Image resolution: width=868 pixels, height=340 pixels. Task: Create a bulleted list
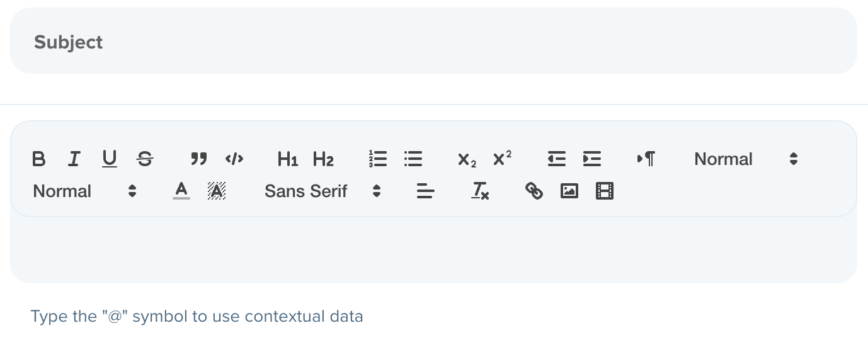(413, 159)
